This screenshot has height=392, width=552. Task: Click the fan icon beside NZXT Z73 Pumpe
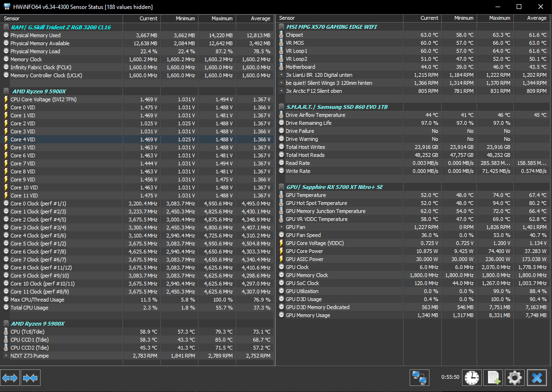6,355
